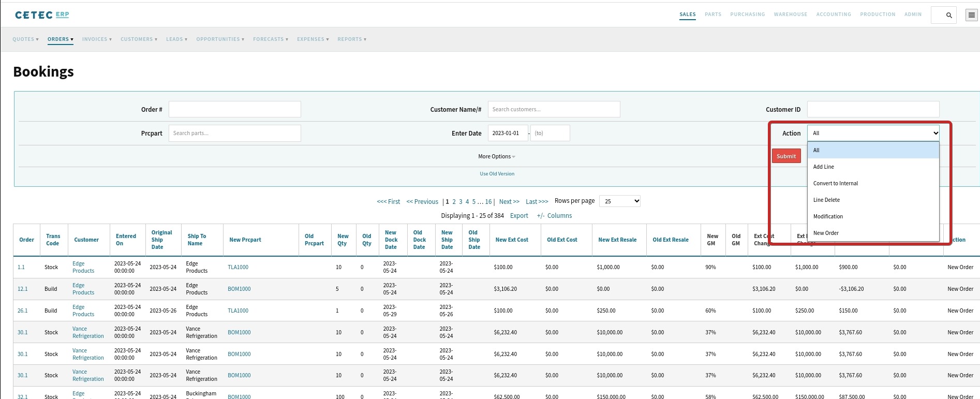
Task: Open the Production module tab
Action: coord(878,14)
